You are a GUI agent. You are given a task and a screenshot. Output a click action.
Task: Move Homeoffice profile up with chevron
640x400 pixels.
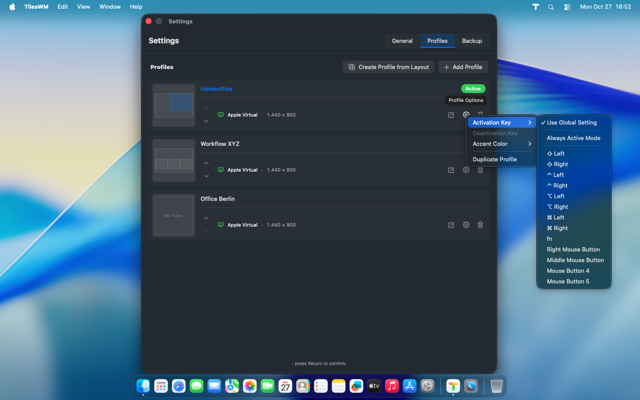click(x=206, y=108)
